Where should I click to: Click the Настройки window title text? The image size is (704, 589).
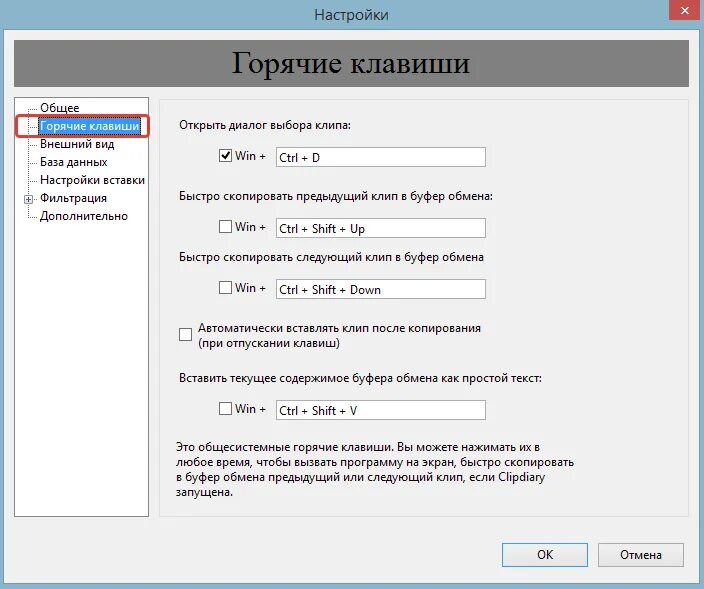click(352, 15)
